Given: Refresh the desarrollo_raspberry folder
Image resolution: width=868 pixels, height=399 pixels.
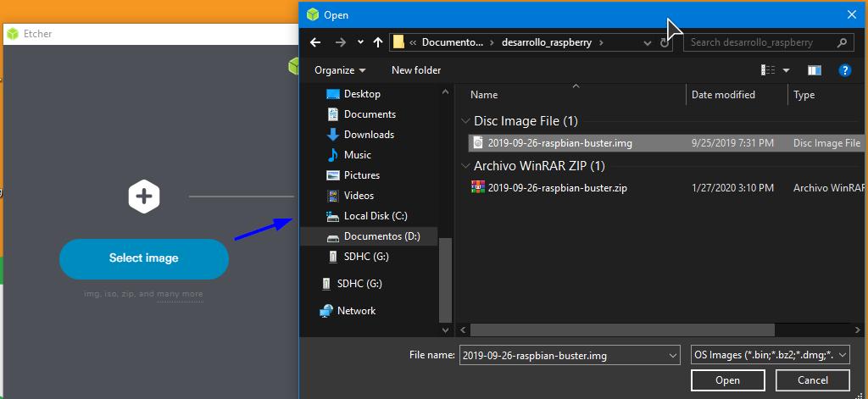Looking at the screenshot, I should pyautogui.click(x=665, y=42).
